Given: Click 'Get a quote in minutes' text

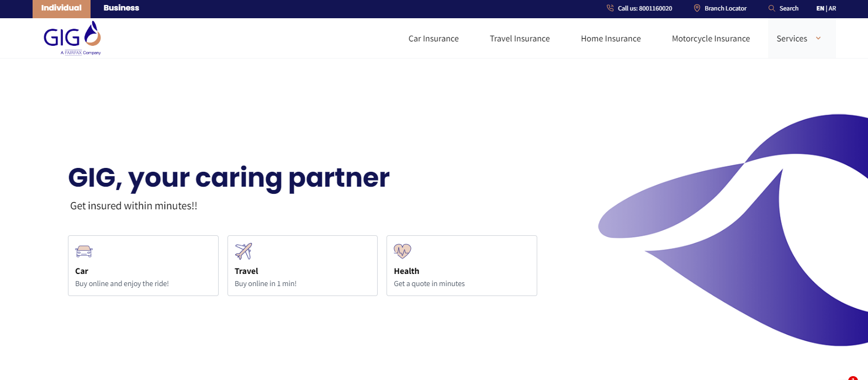Looking at the screenshot, I should 429,284.
